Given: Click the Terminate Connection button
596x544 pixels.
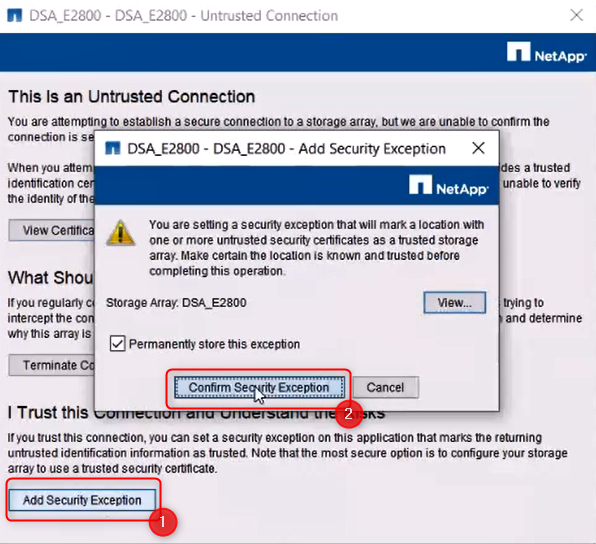Looking at the screenshot, I should [x=52, y=365].
